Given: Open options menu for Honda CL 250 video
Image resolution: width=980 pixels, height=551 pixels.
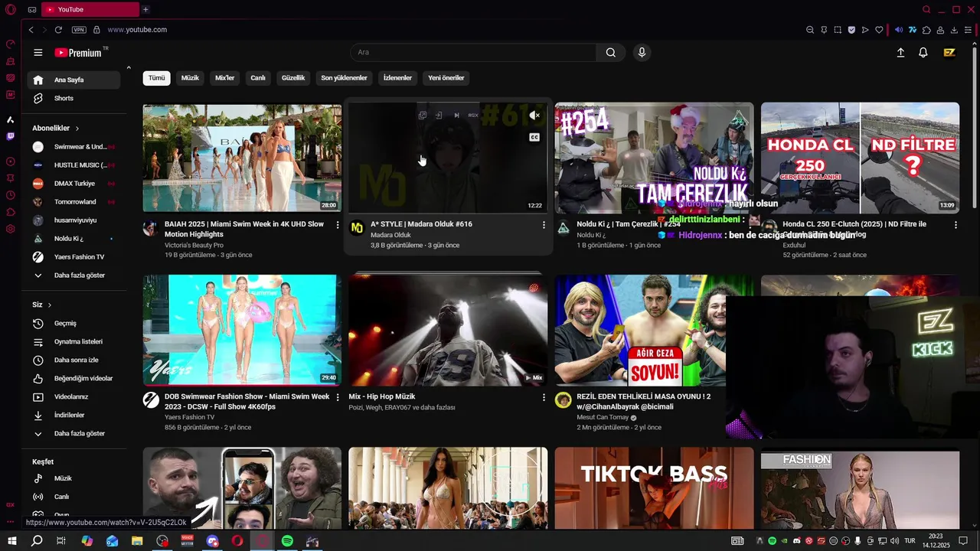Looking at the screenshot, I should coord(955,225).
